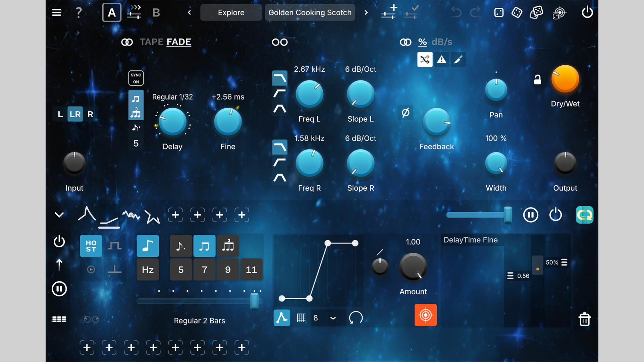
Task: Open the Explore preset browser
Action: (x=231, y=12)
